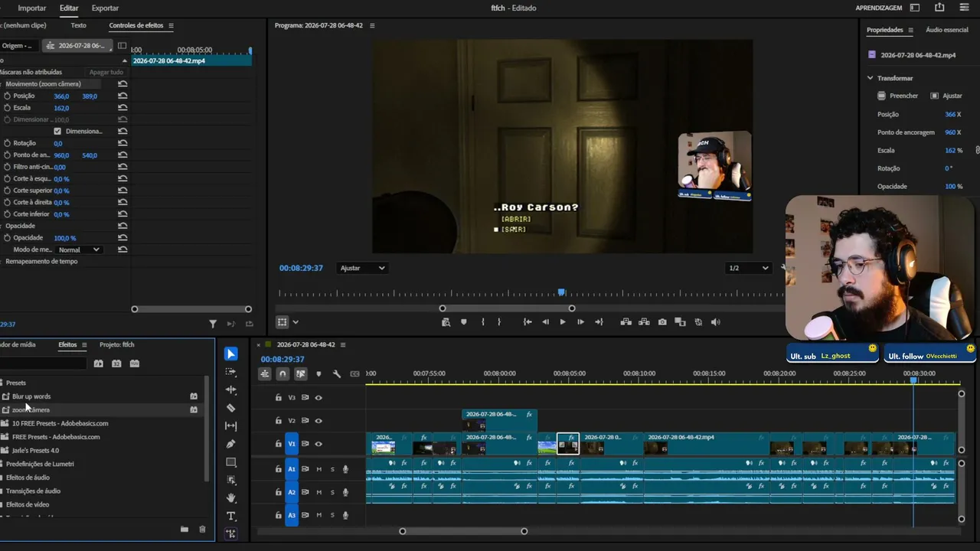Screen dimensions: 980x551
Task: Toggle the Dimensiona... uniform scale checkbox
Action: pos(57,132)
